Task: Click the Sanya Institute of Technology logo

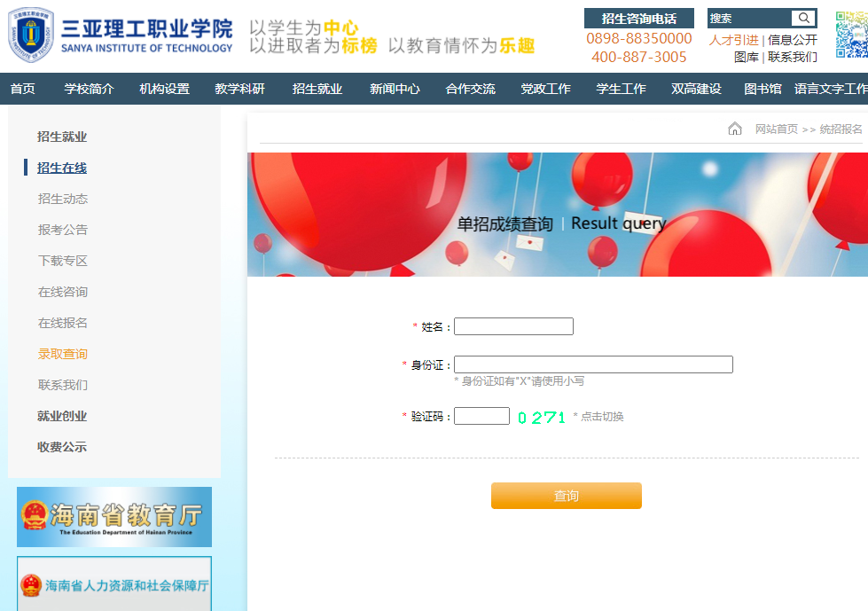Action: (121, 35)
